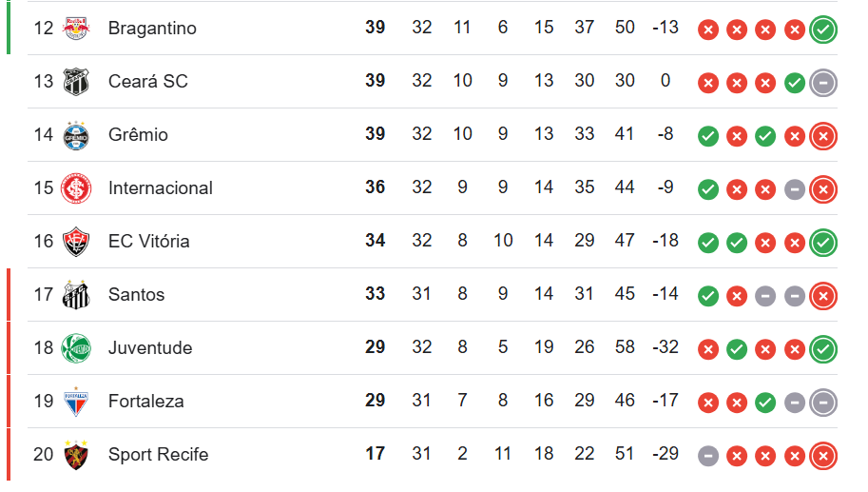Click the Sport Recife crest icon
Image resolution: width=868 pixels, height=492 pixels.
[x=76, y=455]
